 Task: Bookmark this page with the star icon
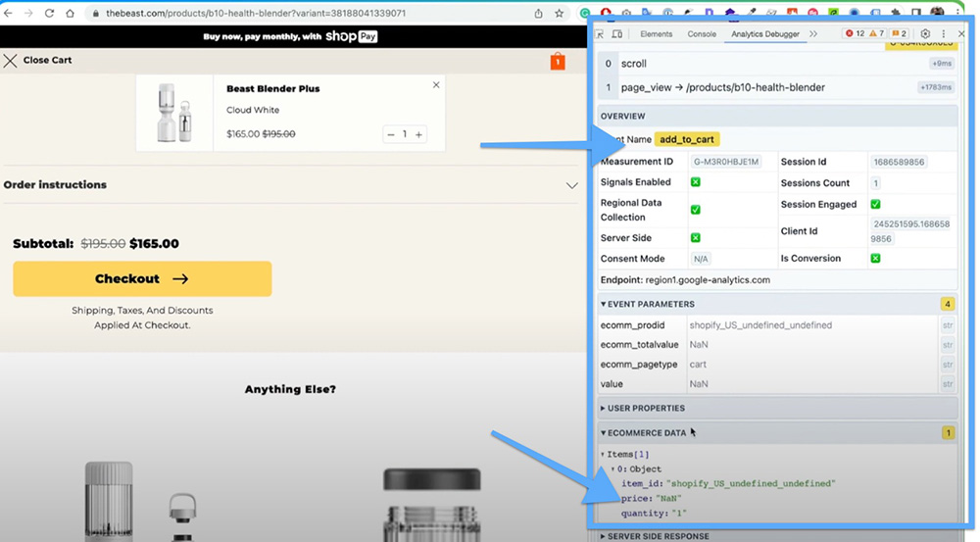coord(559,13)
